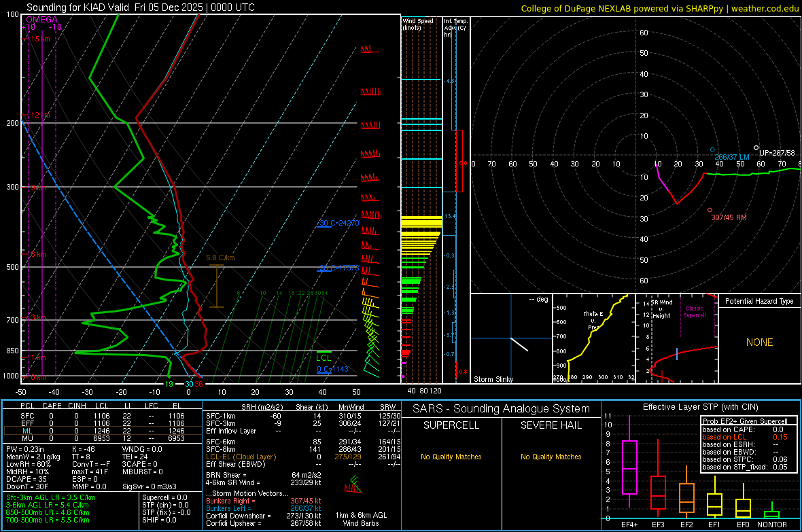This screenshot has height=532, width=802.
Task: Click the 'UP=267/58' hodograph label
Action: [777, 153]
